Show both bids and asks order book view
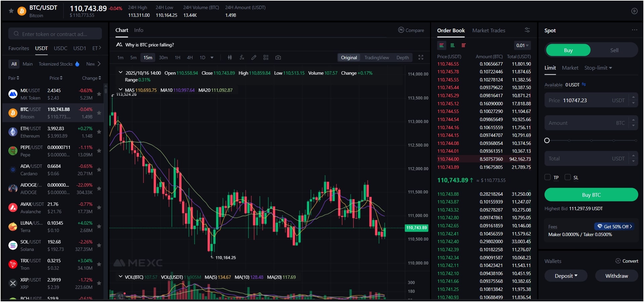The image size is (644, 302). pos(441,45)
